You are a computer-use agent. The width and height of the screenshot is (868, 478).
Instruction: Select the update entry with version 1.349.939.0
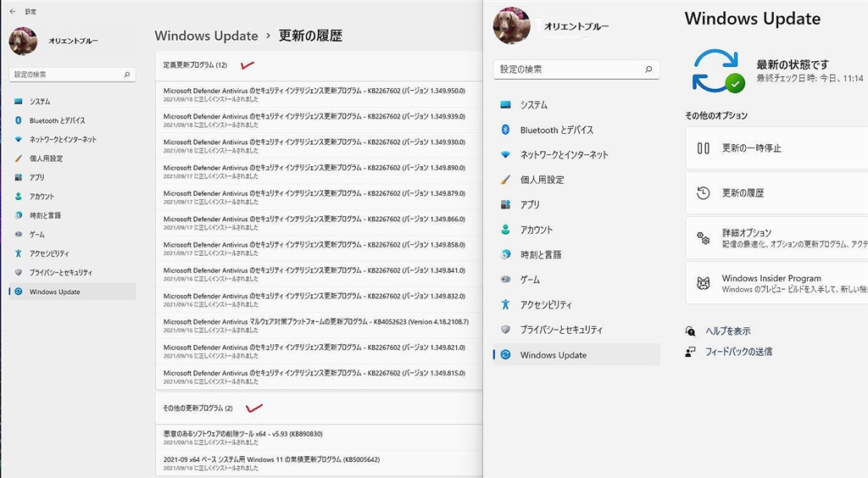[x=319, y=120]
